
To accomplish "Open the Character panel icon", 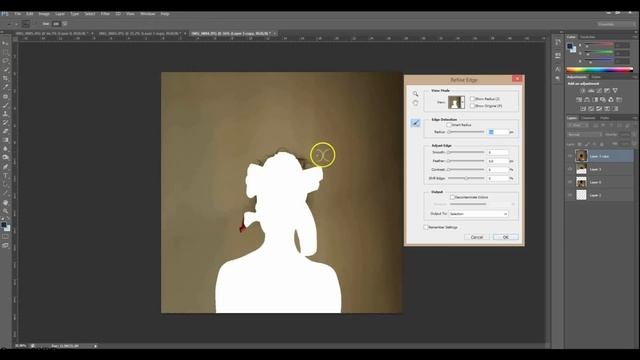I will 558,69.
